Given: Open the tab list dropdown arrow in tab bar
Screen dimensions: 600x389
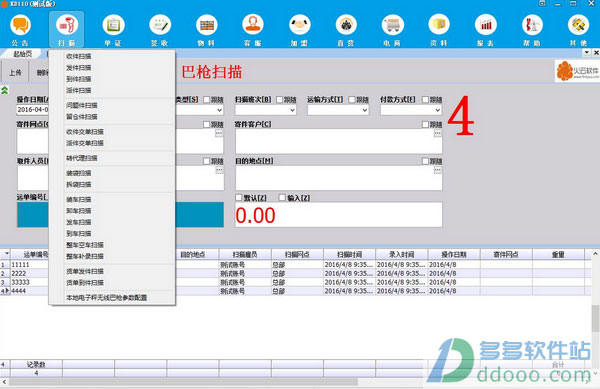Looking at the screenshot, I should 587,52.
